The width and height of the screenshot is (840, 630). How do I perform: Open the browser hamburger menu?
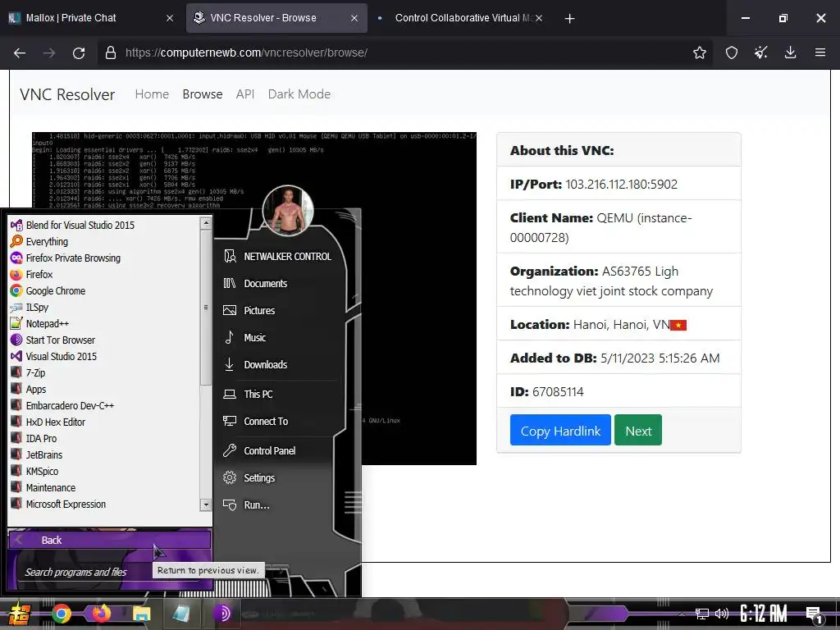819,52
